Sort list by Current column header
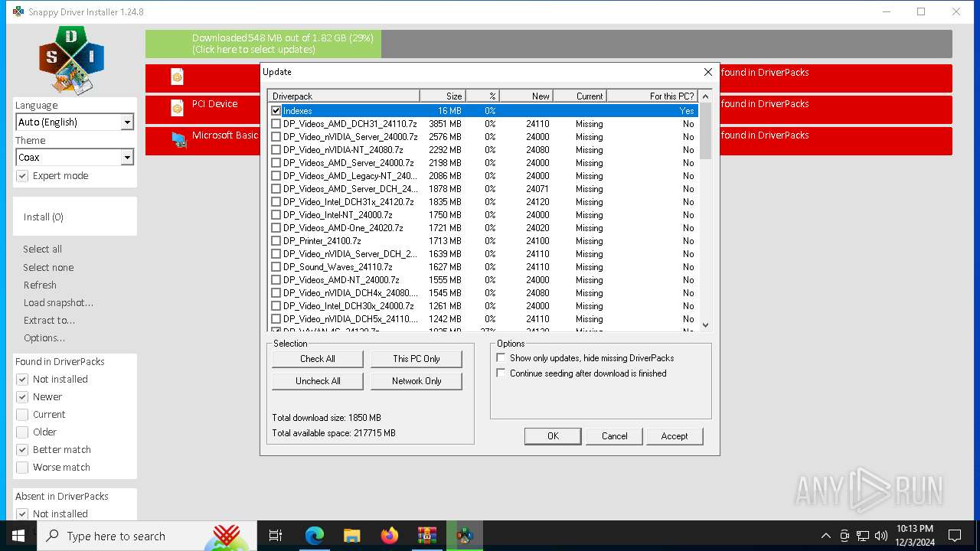This screenshot has height=551, width=980. pyautogui.click(x=580, y=96)
